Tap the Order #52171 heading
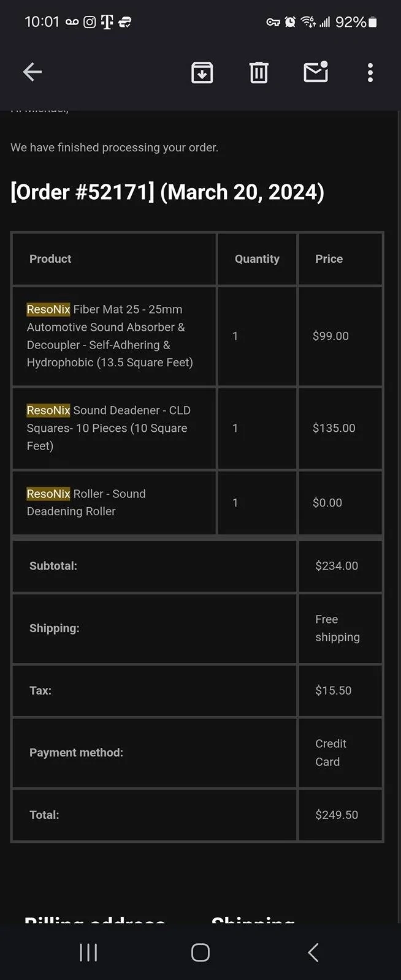The width and height of the screenshot is (401, 980). coord(167,192)
